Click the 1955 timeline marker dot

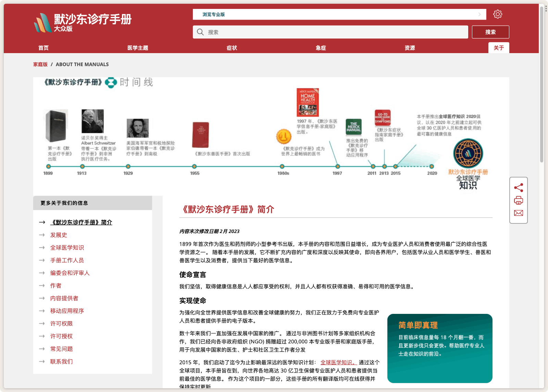[x=194, y=167]
